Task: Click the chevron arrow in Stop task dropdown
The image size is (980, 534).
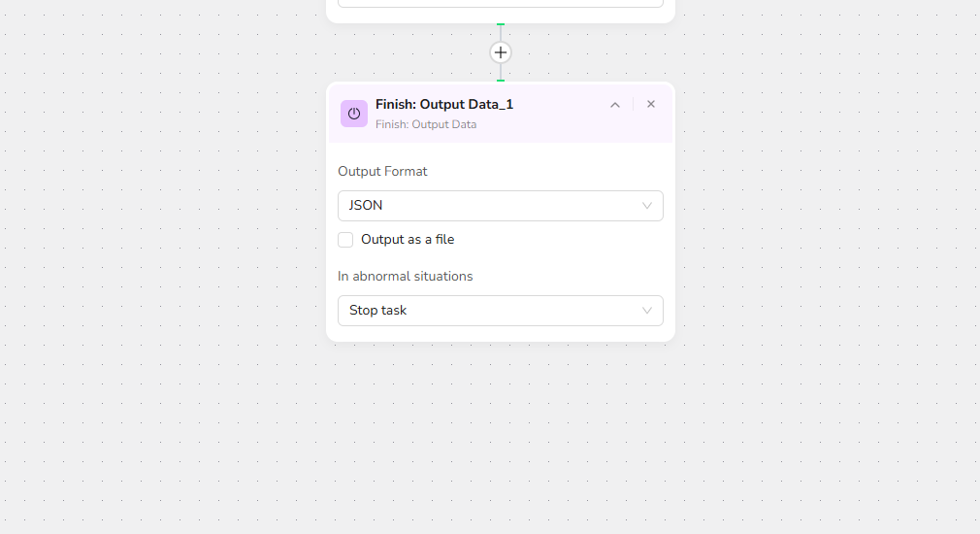Action: click(x=647, y=311)
